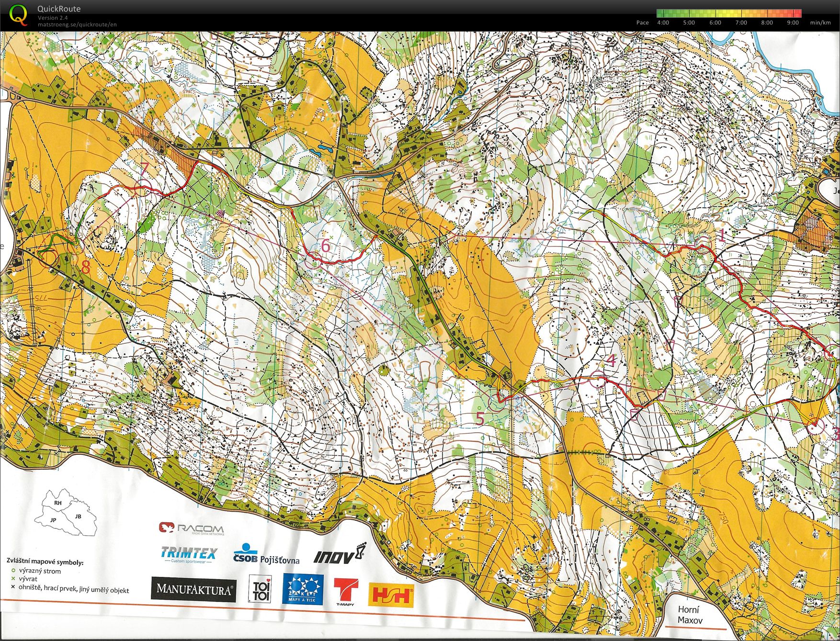This screenshot has width=840, height=641.
Task: Click the 4:00 pace label
Action: point(663,22)
